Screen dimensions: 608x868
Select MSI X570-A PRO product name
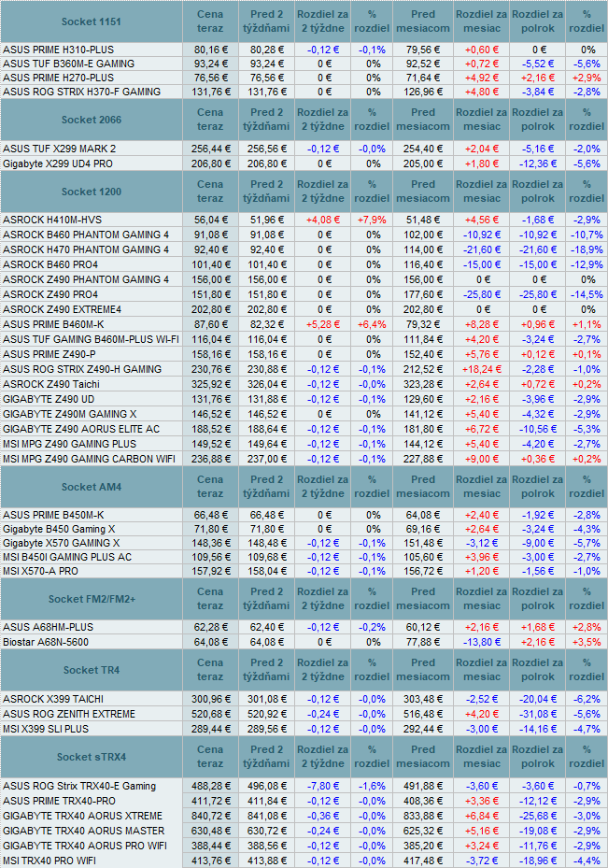coord(40,571)
